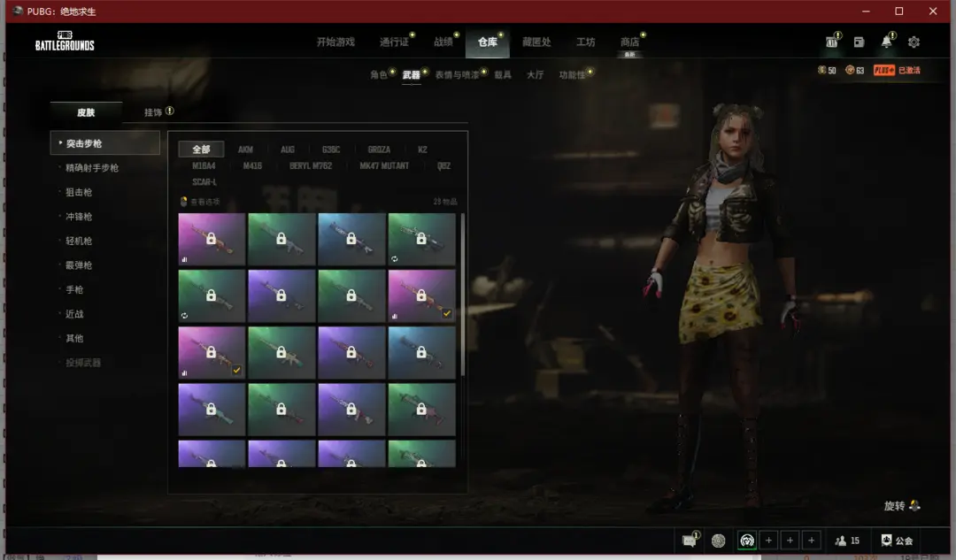
Task: Open the 公会 guild button
Action: pyautogui.click(x=896, y=541)
